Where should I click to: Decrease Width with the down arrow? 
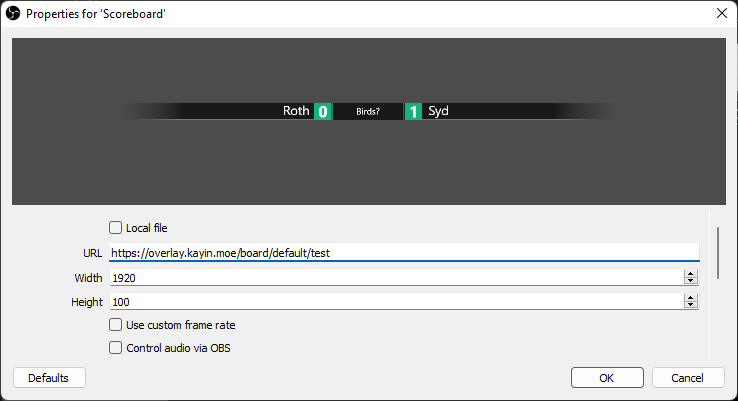pyautogui.click(x=690, y=281)
